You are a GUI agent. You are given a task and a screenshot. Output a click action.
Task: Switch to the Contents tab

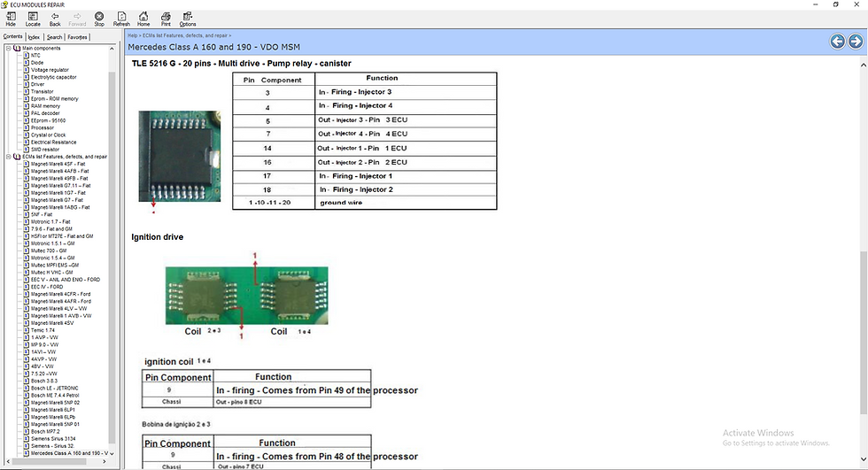point(12,36)
